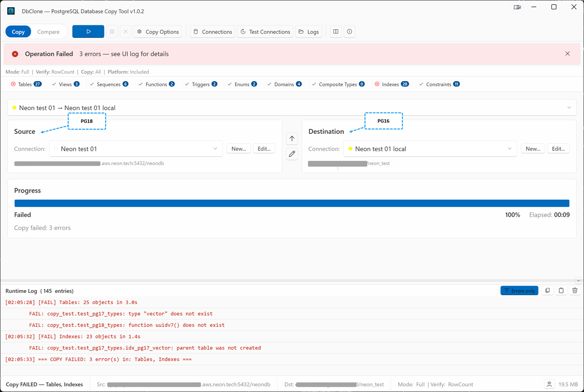Click the pause icon in the toolbar
This screenshot has height=392, width=584.
(112, 32)
